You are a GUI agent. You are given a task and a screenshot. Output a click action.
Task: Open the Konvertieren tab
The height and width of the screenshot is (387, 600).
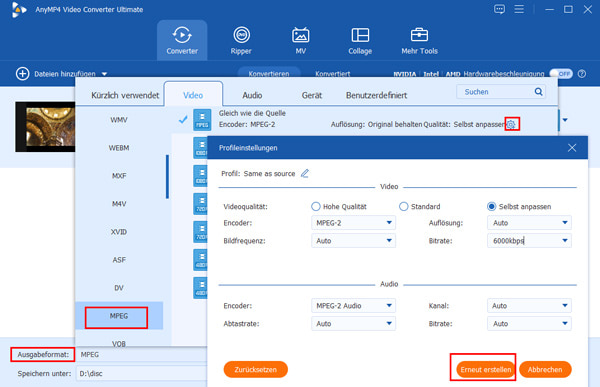[x=269, y=73]
